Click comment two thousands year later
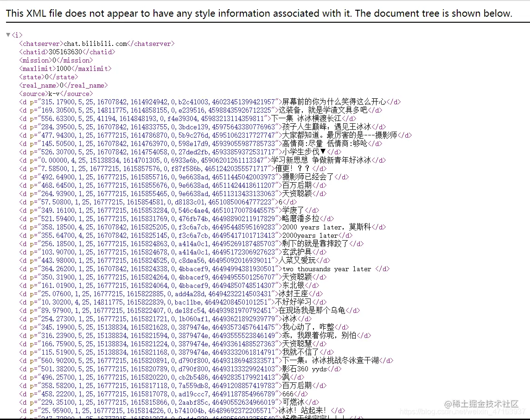530x420 pixels. pos(327,269)
